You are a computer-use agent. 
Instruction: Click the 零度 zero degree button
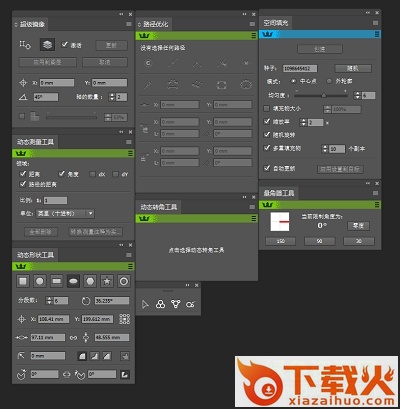click(x=358, y=226)
